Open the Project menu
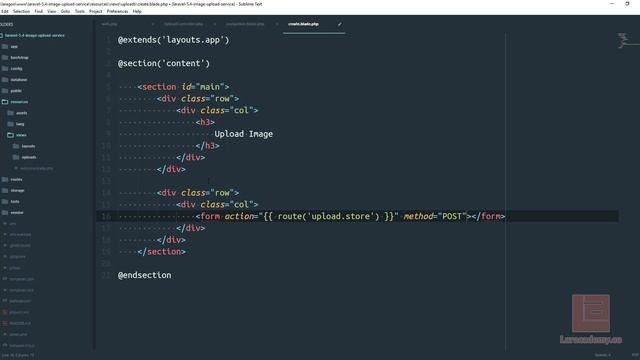 96,11
